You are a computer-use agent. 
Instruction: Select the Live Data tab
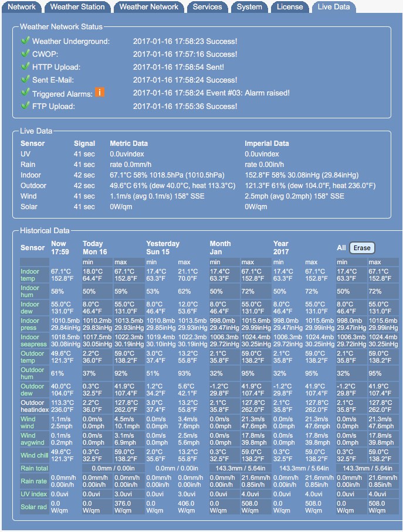coord(333,7)
